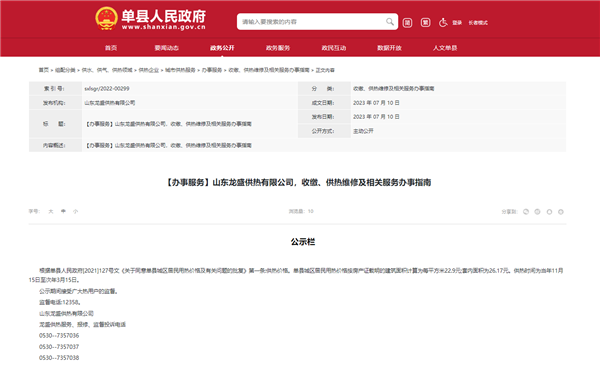
Task: Open the 人文单县 navigation tab
Action: [445, 48]
